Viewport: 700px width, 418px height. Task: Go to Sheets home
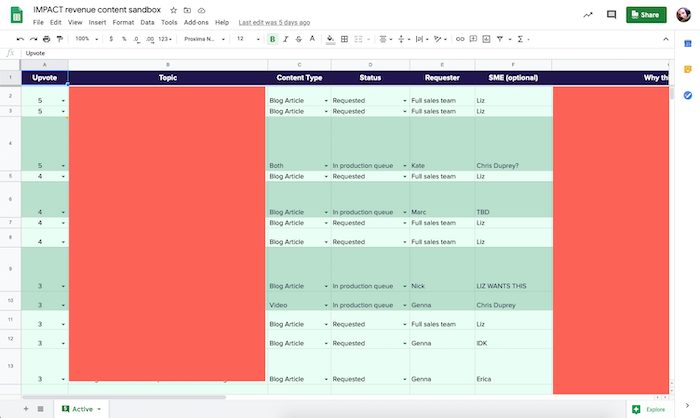click(x=17, y=15)
